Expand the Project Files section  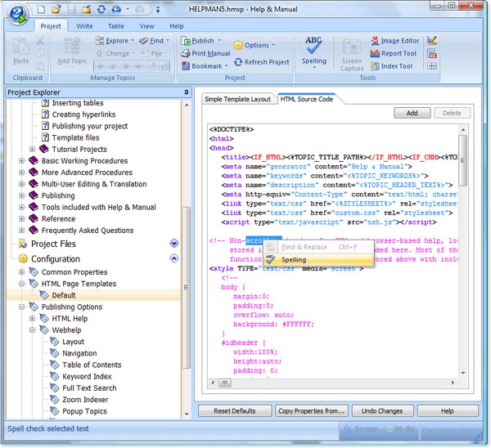point(173,244)
